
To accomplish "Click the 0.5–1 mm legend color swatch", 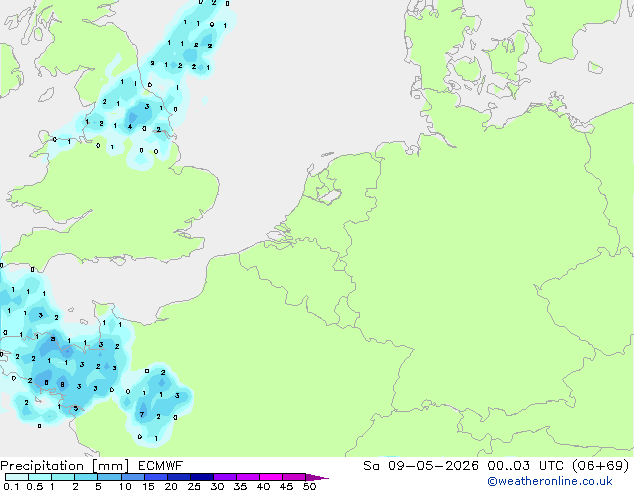I will 40,477.
